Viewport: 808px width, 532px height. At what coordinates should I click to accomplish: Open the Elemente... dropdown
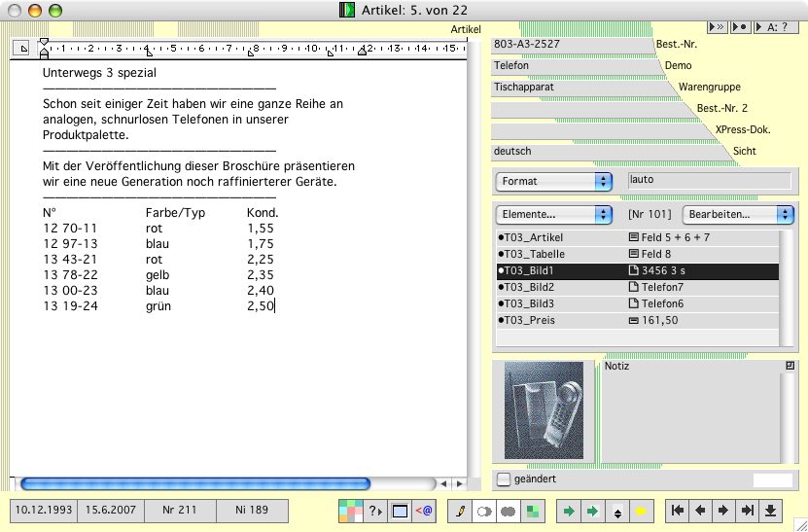click(x=553, y=213)
